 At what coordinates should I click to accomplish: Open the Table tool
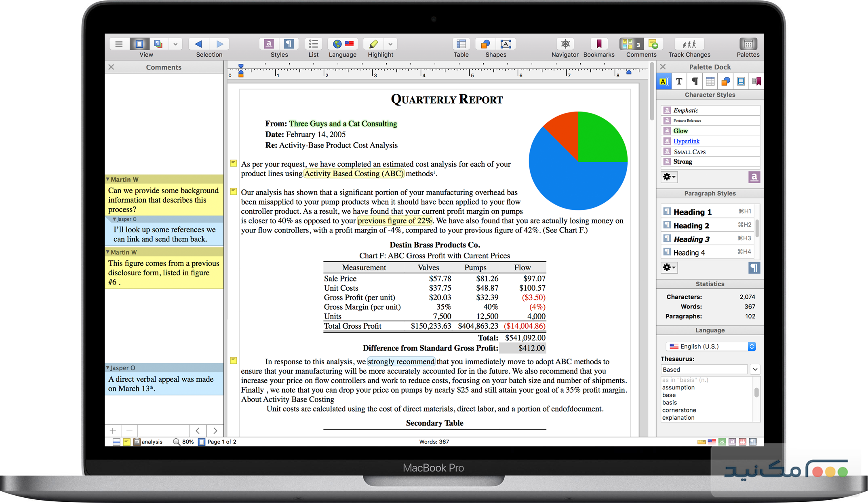point(461,44)
